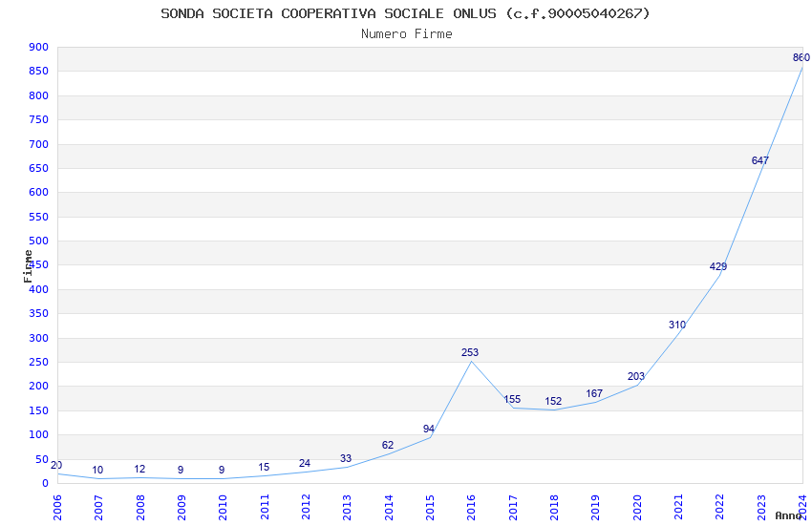Select the data label 152
Screen dimensions: 812x525
point(553,401)
